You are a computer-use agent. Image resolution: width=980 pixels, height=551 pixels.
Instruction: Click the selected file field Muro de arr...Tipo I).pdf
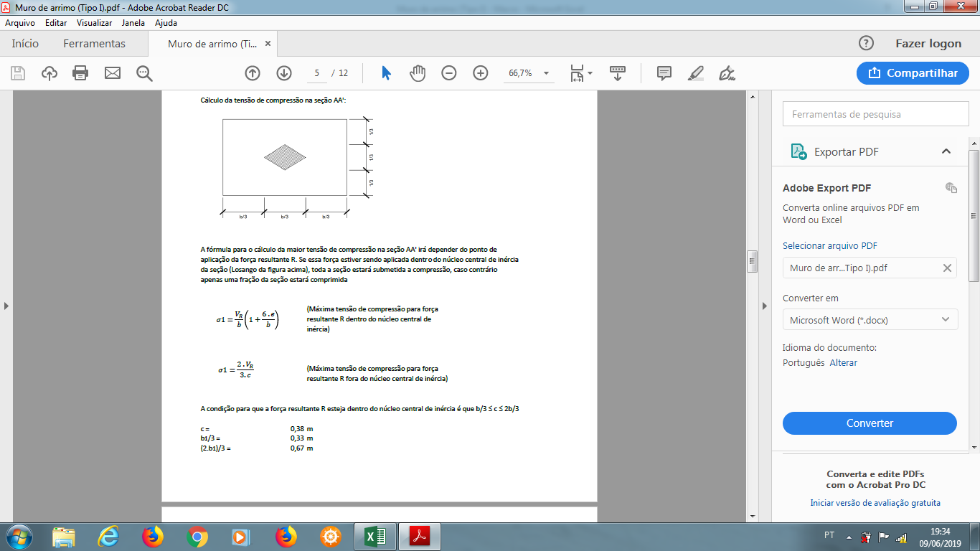tap(870, 268)
